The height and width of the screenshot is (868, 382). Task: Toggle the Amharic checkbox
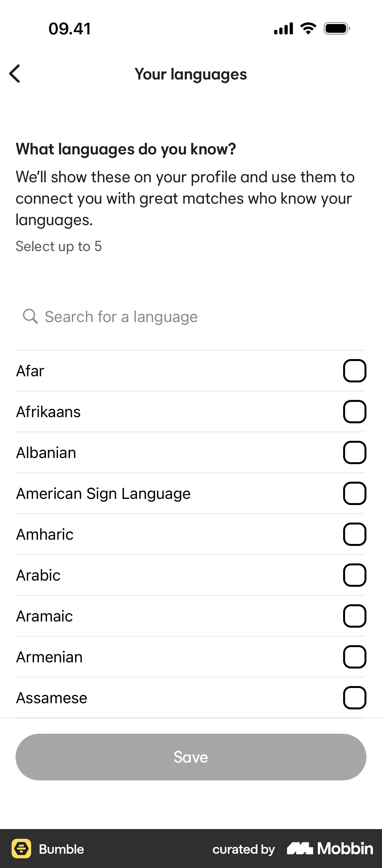[354, 534]
